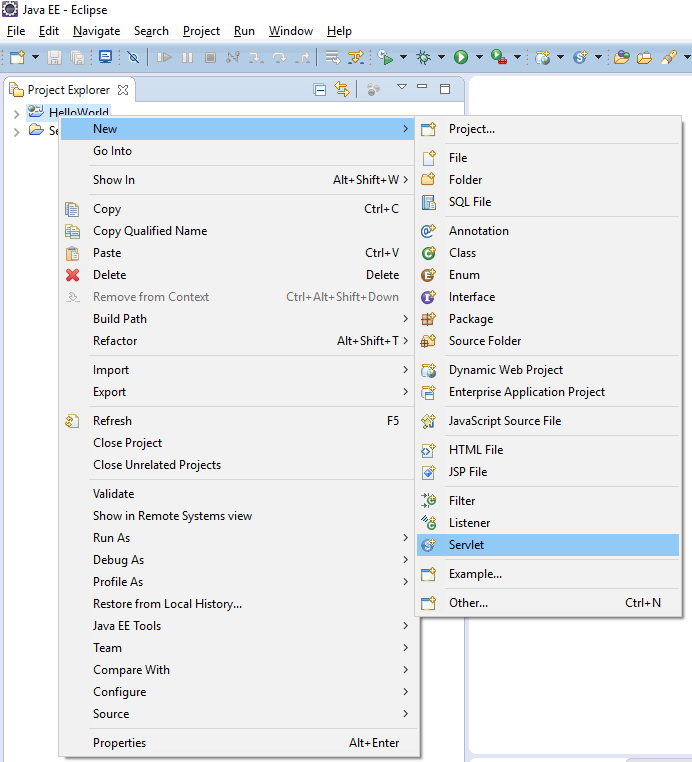Click the Search flashlight toolbar icon
The width and height of the screenshot is (692, 762).
pos(669,57)
